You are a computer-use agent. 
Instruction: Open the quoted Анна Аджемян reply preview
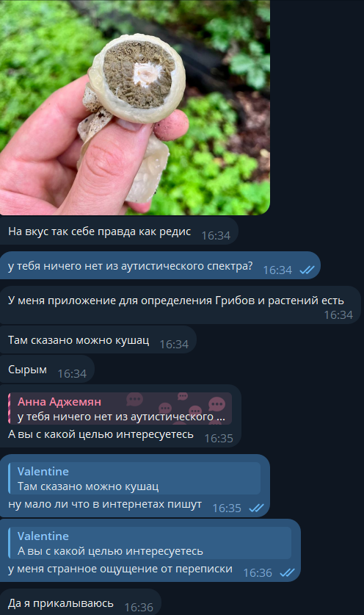[x=120, y=409]
